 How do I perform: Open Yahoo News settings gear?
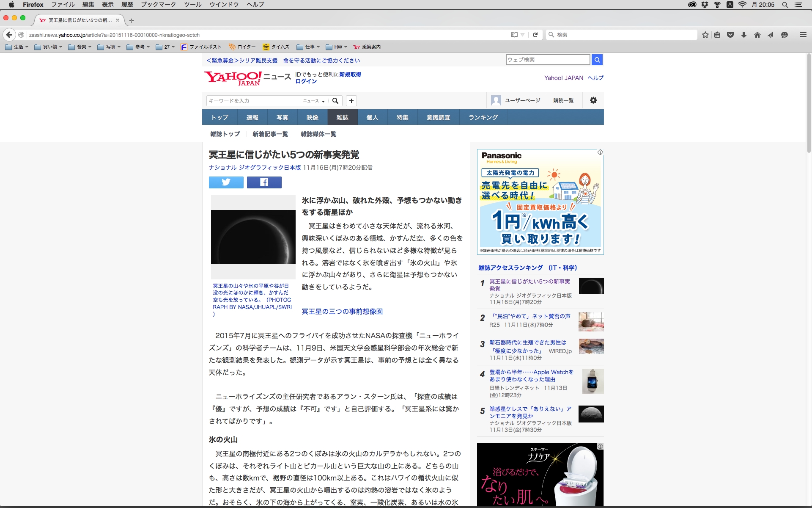coord(593,100)
